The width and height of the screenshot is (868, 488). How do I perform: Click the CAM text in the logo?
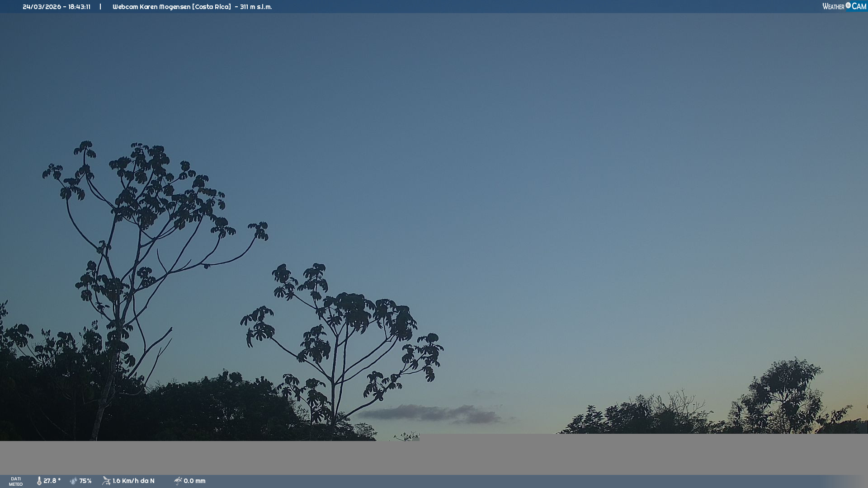pyautogui.click(x=859, y=6)
